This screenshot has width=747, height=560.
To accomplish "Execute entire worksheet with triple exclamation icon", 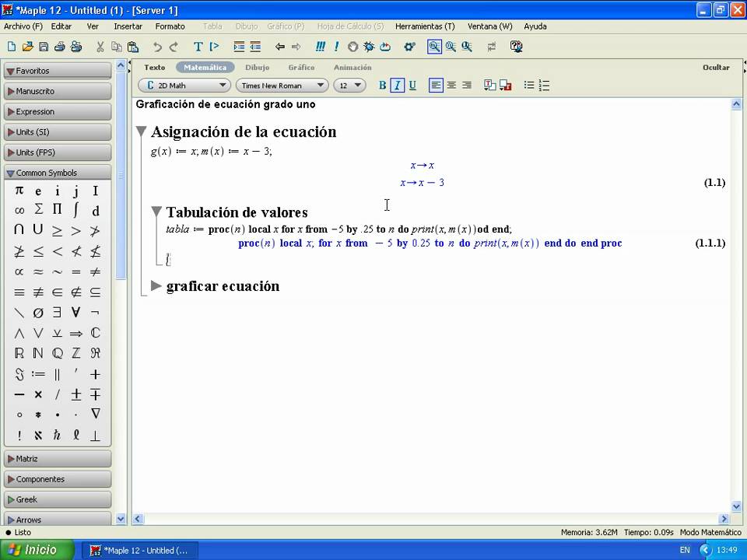I will click(x=321, y=46).
